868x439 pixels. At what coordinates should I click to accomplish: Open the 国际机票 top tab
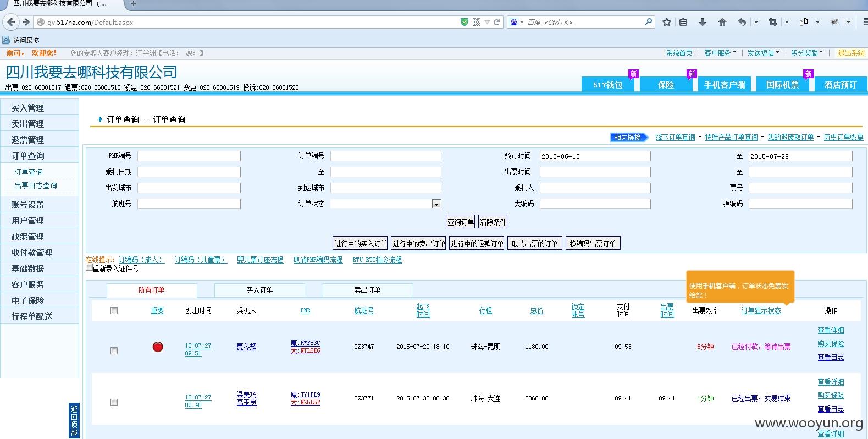[x=782, y=84]
